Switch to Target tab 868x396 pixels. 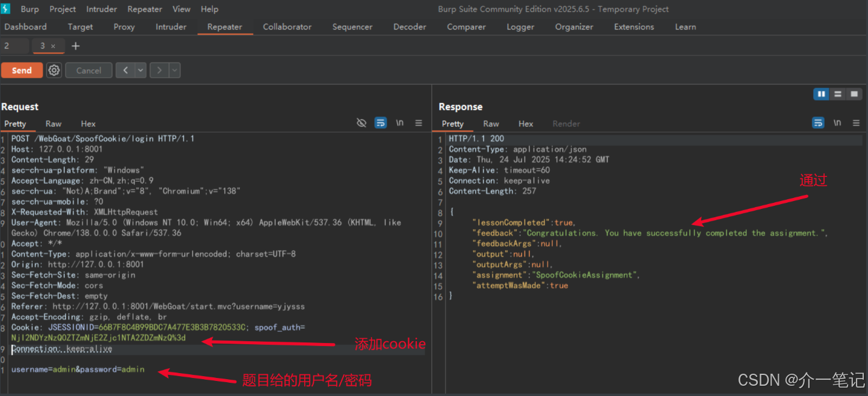pyautogui.click(x=80, y=27)
